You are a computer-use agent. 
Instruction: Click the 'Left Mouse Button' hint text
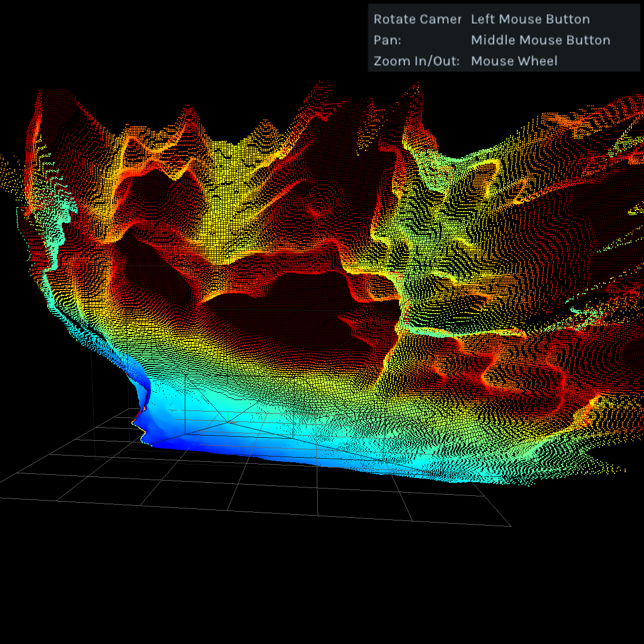pos(530,19)
